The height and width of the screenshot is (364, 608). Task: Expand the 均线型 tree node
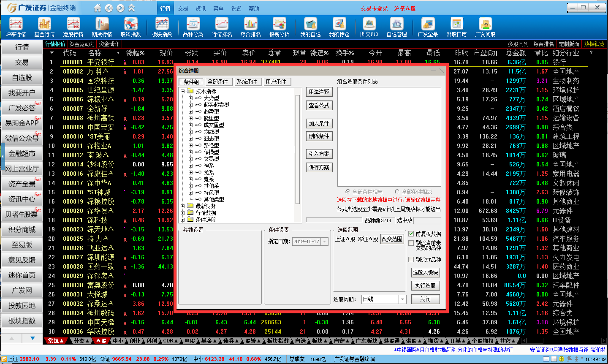coord(190,132)
